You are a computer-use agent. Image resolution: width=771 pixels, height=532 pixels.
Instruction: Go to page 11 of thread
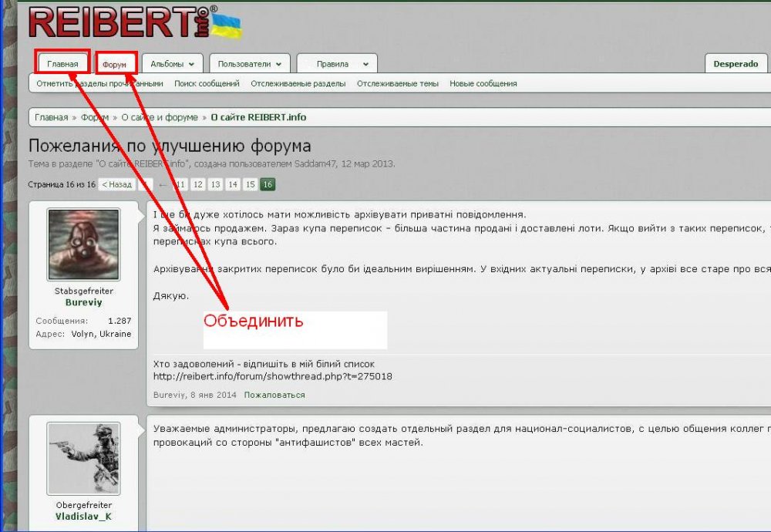180,184
